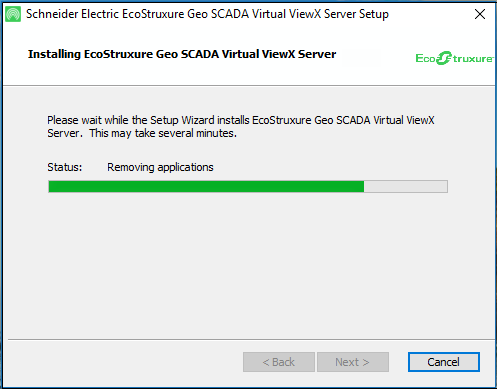Click the word "Eco" in the green logo

click(x=426, y=58)
